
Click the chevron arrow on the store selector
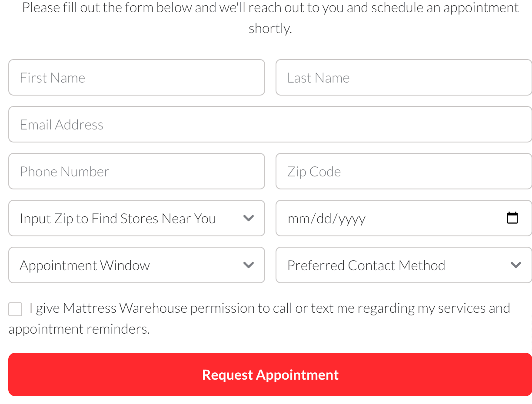point(249,218)
